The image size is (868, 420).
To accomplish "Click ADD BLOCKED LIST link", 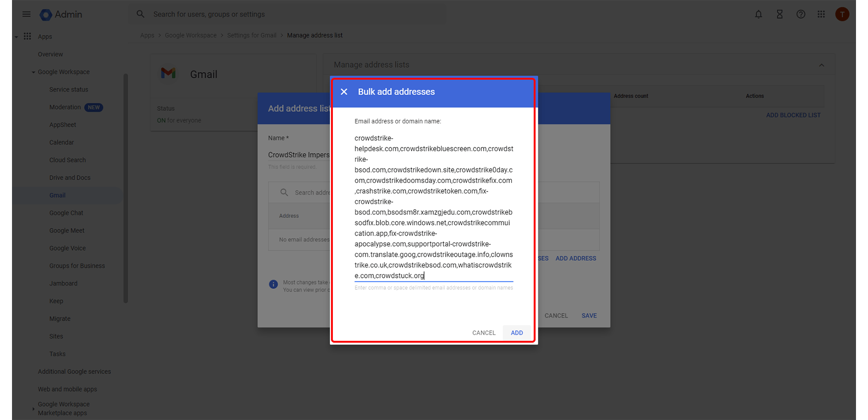I will click(x=793, y=115).
